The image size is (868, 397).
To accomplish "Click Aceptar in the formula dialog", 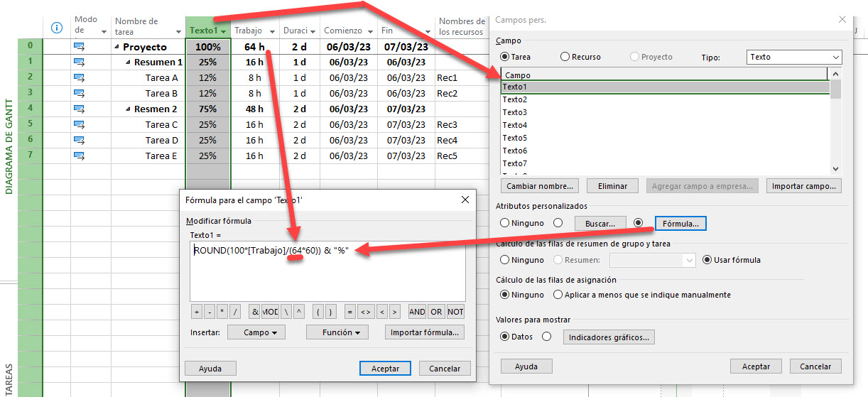I will (x=385, y=368).
